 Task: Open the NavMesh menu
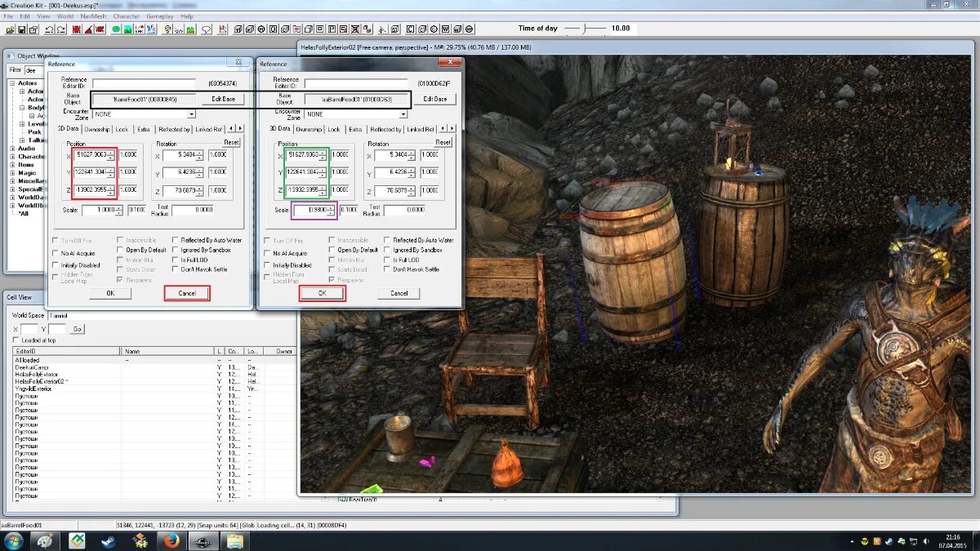coord(94,16)
